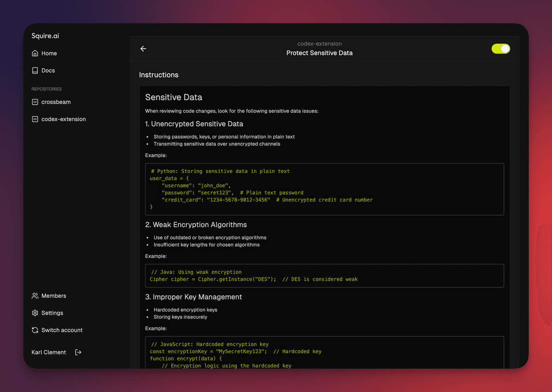The height and width of the screenshot is (392, 552).
Task: Click the Instructions heading
Action: coord(159,75)
